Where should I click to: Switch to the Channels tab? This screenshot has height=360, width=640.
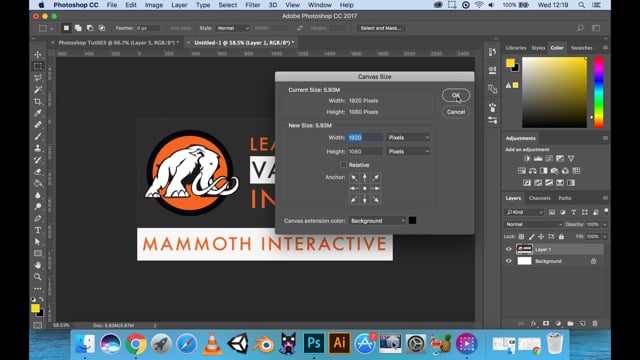tap(540, 198)
